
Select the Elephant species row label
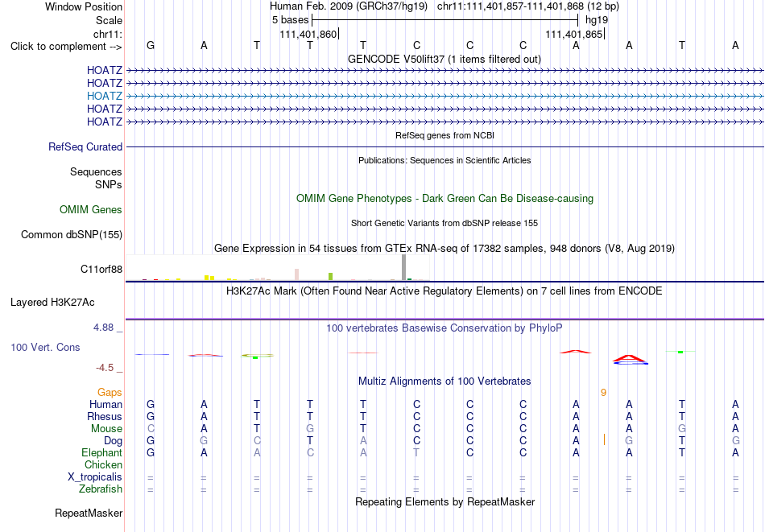point(102,453)
